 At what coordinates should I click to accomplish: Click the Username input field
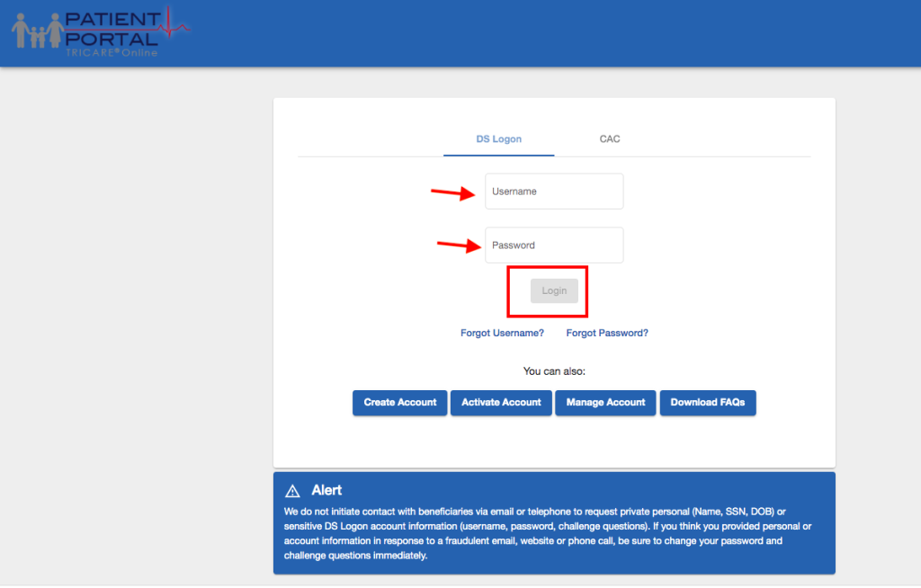(554, 191)
